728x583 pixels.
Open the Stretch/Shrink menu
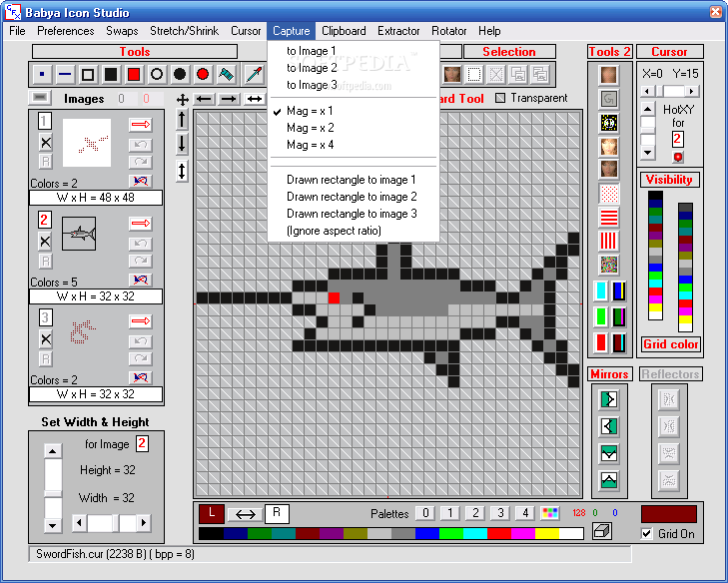point(184,31)
